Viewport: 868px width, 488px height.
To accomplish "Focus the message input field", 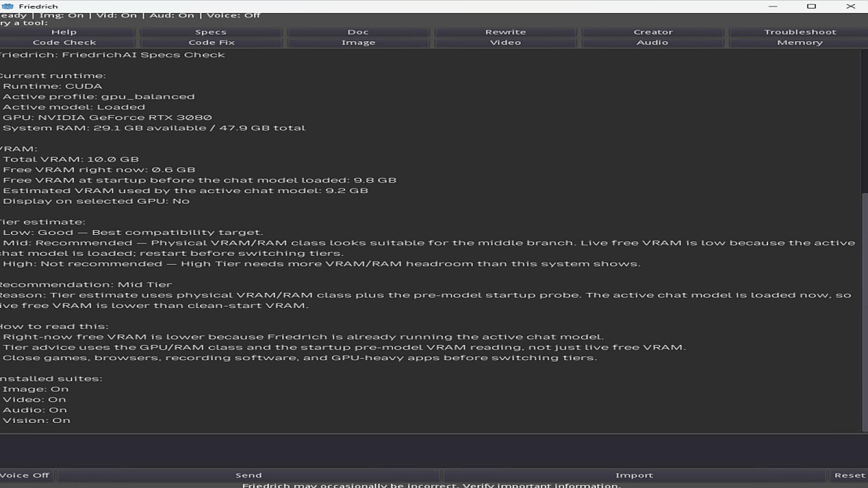I will click(434, 451).
